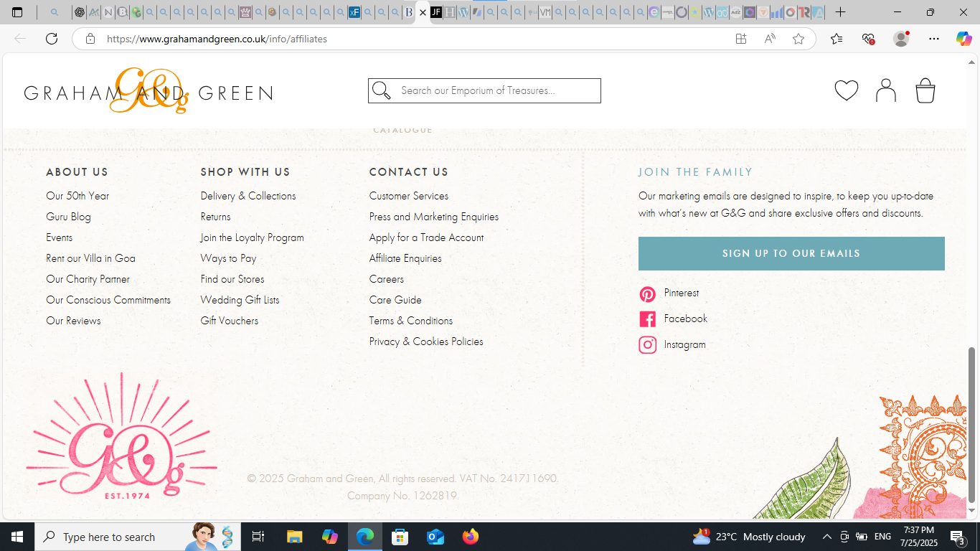Add this page to favorites star
980x551 pixels.
click(798, 39)
